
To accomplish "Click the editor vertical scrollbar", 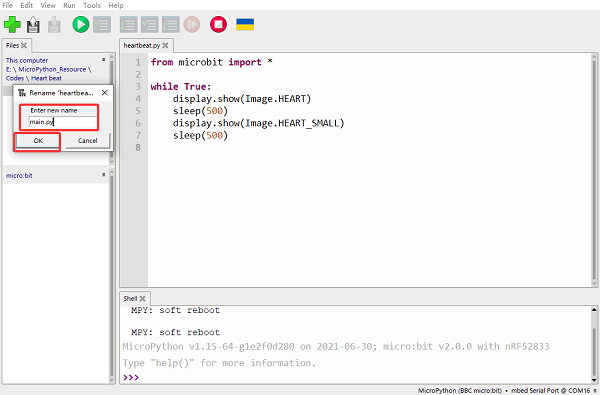I will pos(594,170).
